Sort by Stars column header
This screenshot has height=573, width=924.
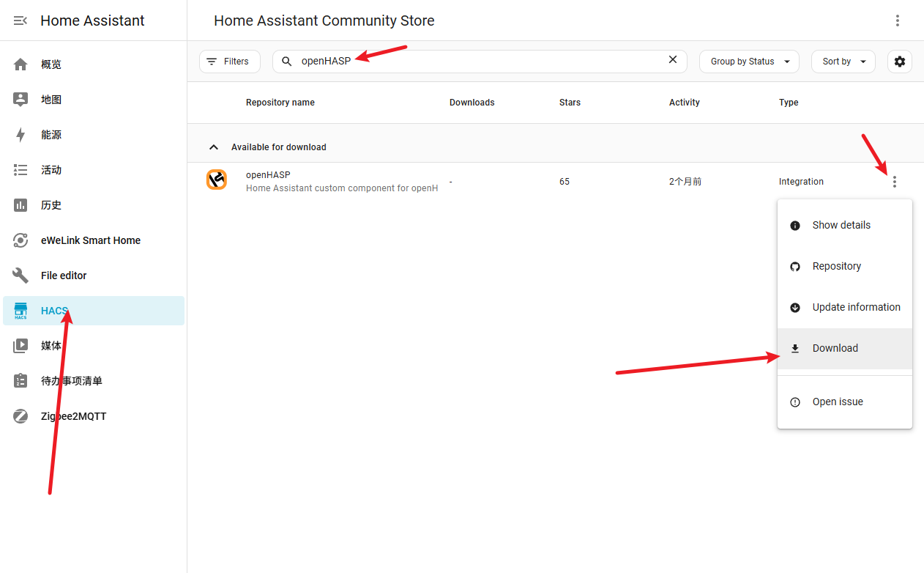tap(570, 103)
